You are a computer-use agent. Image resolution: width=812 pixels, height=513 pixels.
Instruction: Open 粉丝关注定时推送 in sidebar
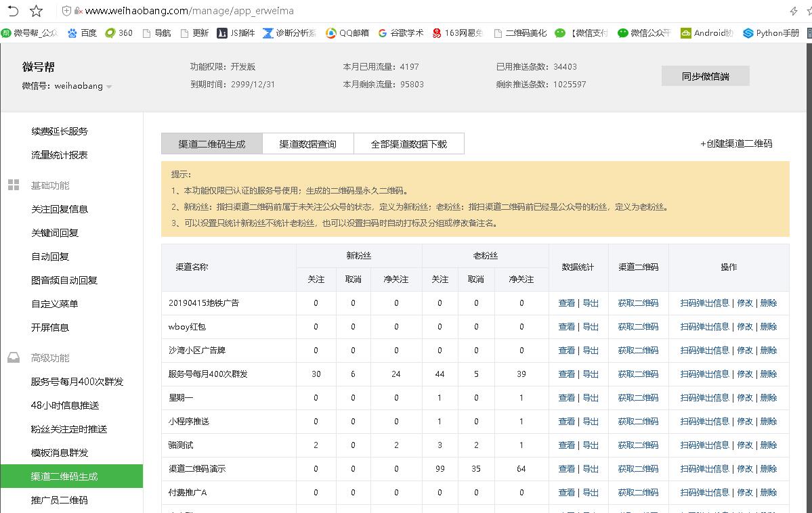69,429
